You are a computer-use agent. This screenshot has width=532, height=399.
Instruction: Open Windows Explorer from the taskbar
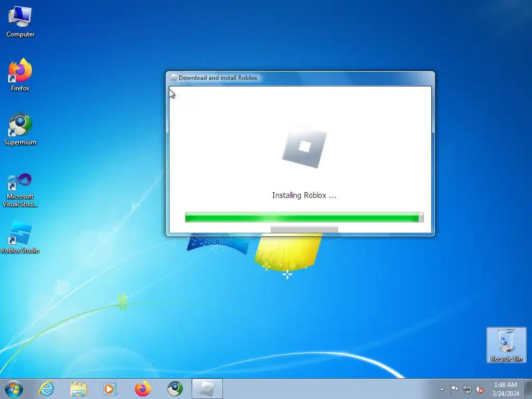(x=78, y=389)
